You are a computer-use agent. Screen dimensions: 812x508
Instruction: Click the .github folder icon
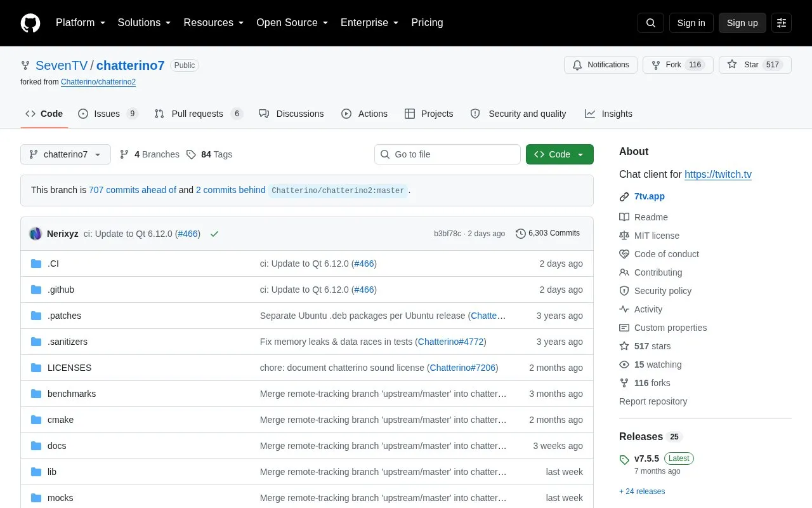(36, 290)
